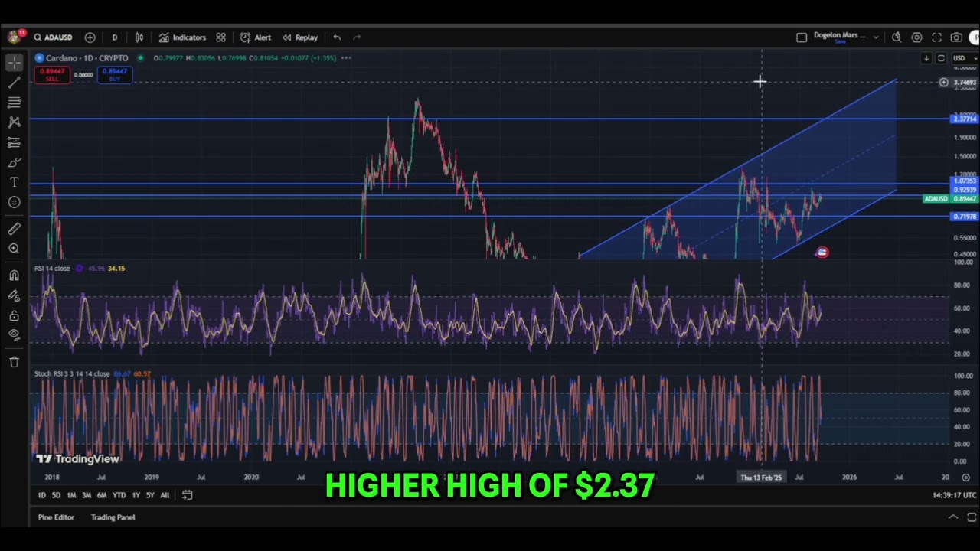Open chart settings hexagon icon
The width and height of the screenshot is (980, 551).
coord(916,37)
